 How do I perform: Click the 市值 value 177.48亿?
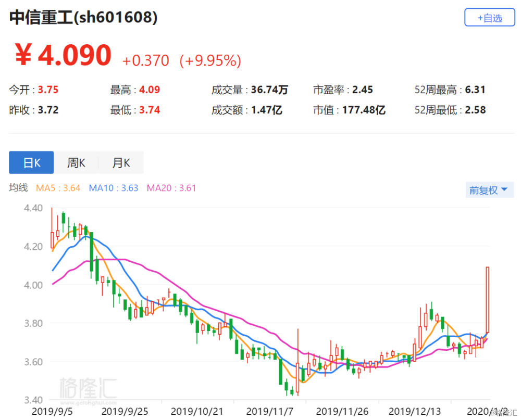[x=364, y=110]
